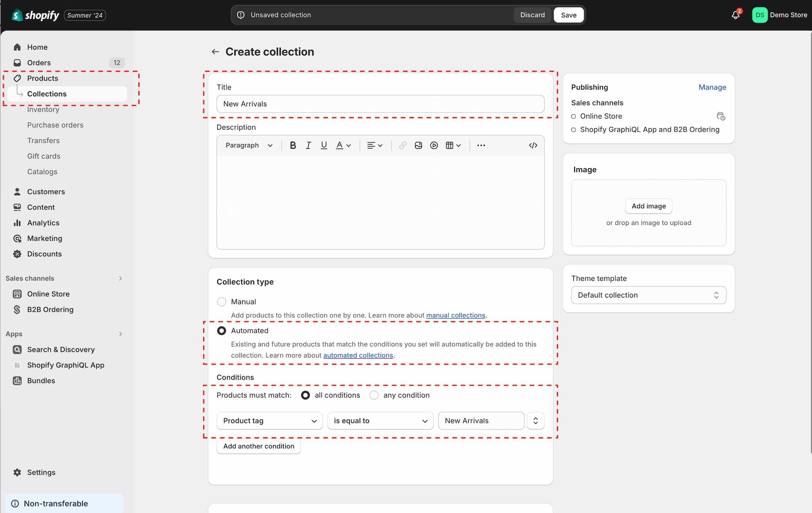812x513 pixels.
Task: Go to Inventory in sidebar
Action: (x=43, y=110)
